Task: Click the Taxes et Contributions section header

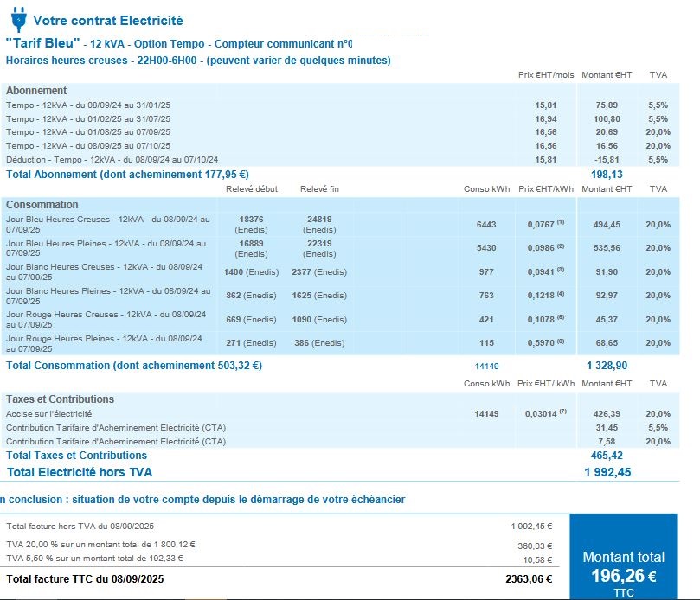Action: tap(60, 399)
